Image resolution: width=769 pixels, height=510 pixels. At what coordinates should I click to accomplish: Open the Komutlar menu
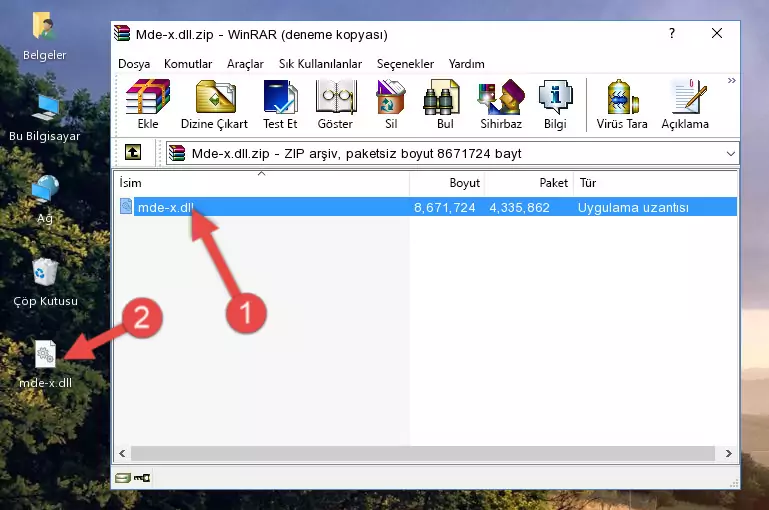188,64
